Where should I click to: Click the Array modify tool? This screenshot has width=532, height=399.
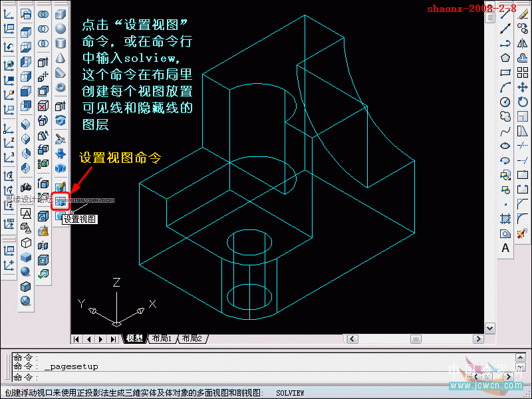click(x=523, y=72)
